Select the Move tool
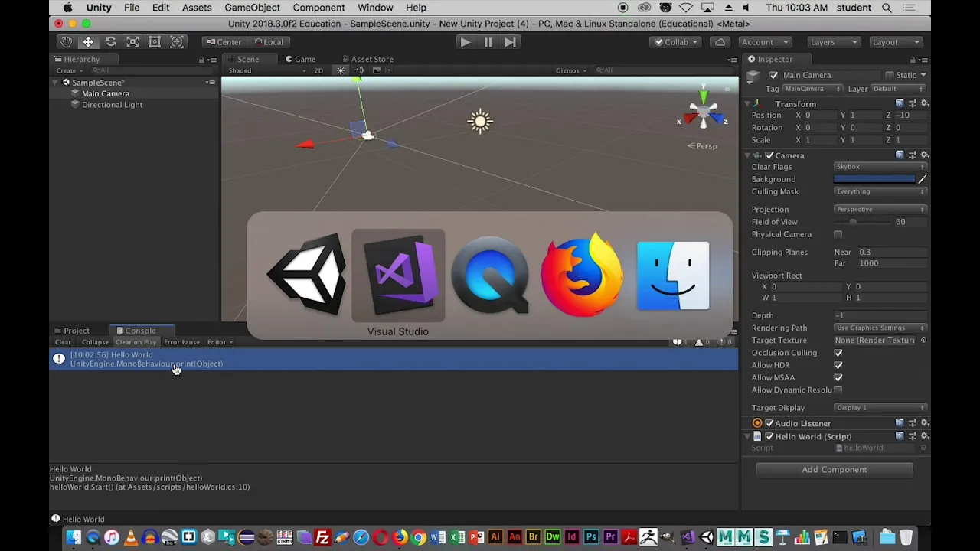Image resolution: width=980 pixels, height=551 pixels. point(89,42)
